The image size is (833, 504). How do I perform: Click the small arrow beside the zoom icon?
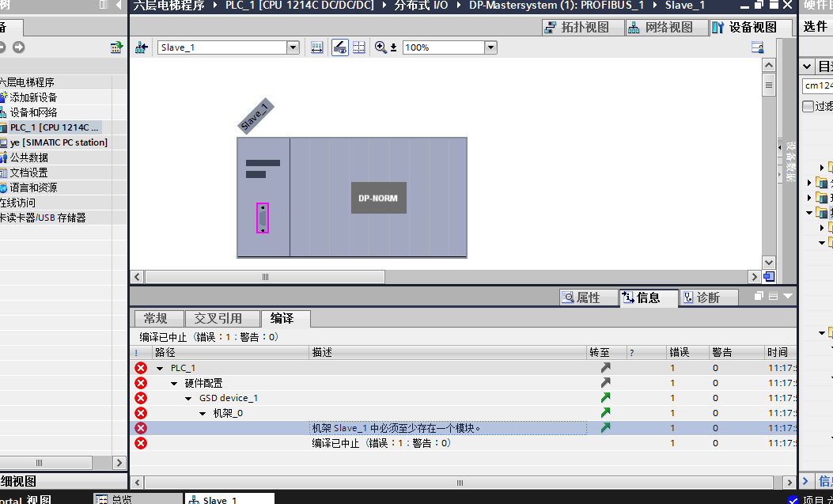point(394,47)
